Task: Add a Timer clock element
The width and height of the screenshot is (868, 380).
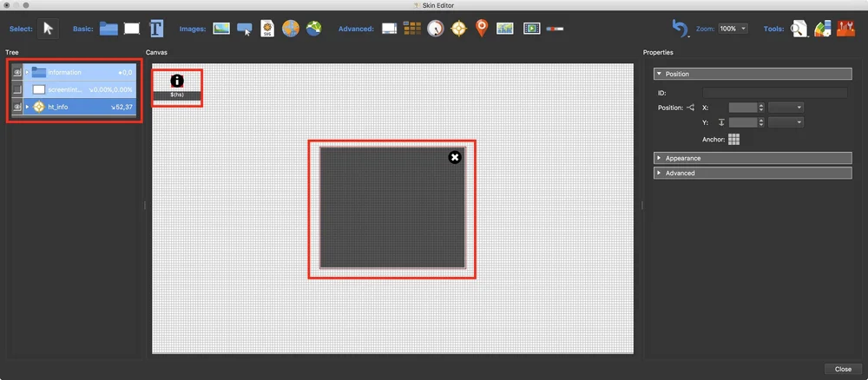Action: coord(436,29)
